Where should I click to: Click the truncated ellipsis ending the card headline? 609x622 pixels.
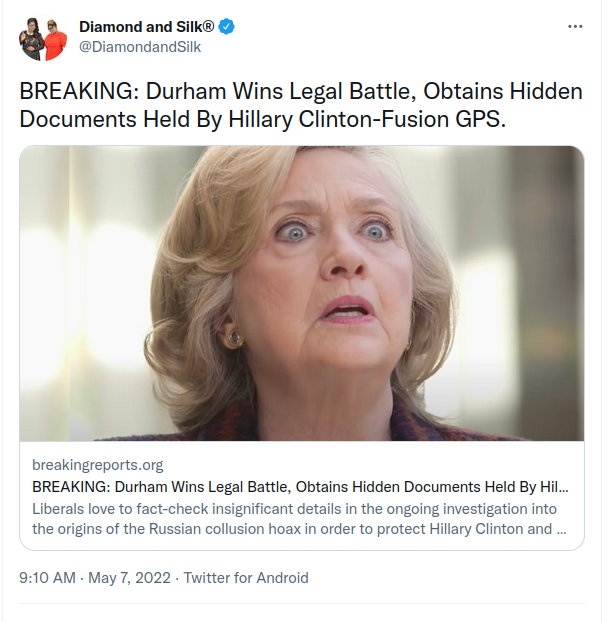pos(565,489)
